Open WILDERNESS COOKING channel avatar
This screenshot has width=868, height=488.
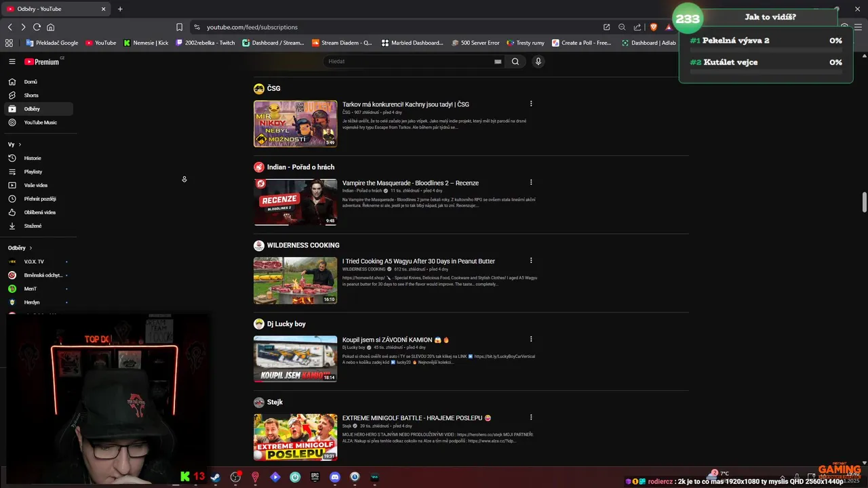pyautogui.click(x=259, y=245)
